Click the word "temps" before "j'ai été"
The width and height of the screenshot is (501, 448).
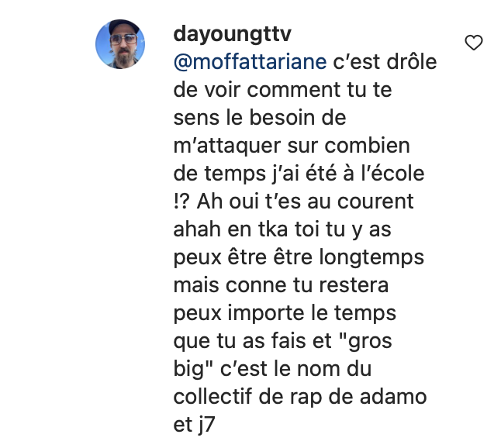(235, 174)
